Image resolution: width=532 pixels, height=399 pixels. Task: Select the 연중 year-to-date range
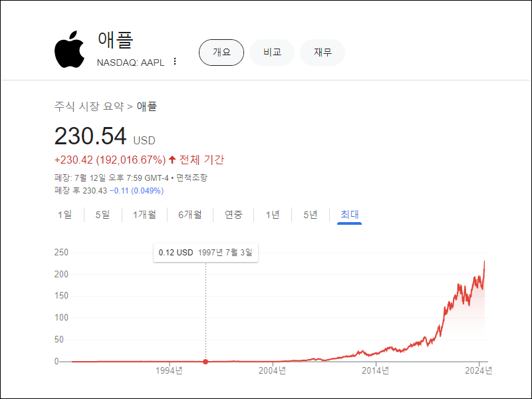coord(233,214)
